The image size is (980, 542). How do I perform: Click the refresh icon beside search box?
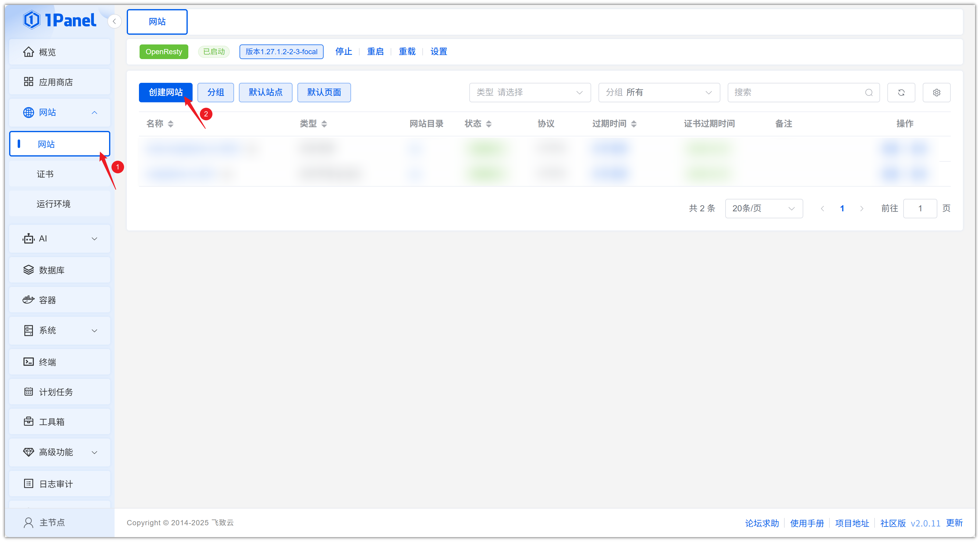click(901, 92)
